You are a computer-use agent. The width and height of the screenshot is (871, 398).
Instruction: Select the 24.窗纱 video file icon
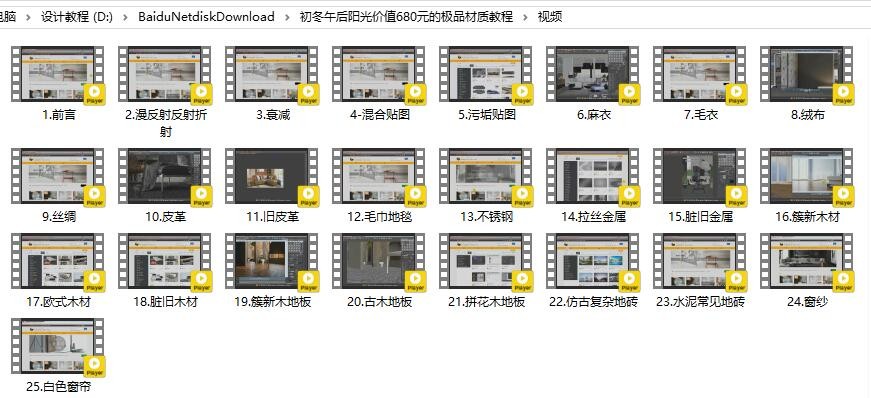click(807, 261)
